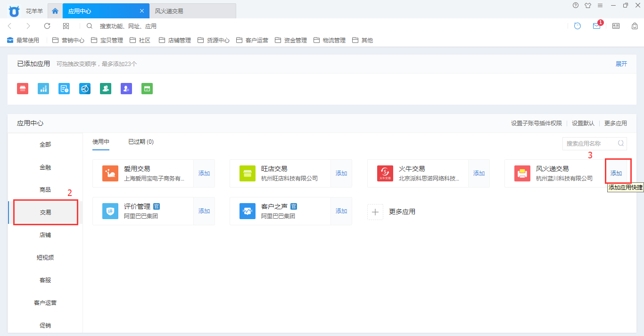Click the magnifier search icon in address bar
Screen dimensions: 644x336
point(90,26)
